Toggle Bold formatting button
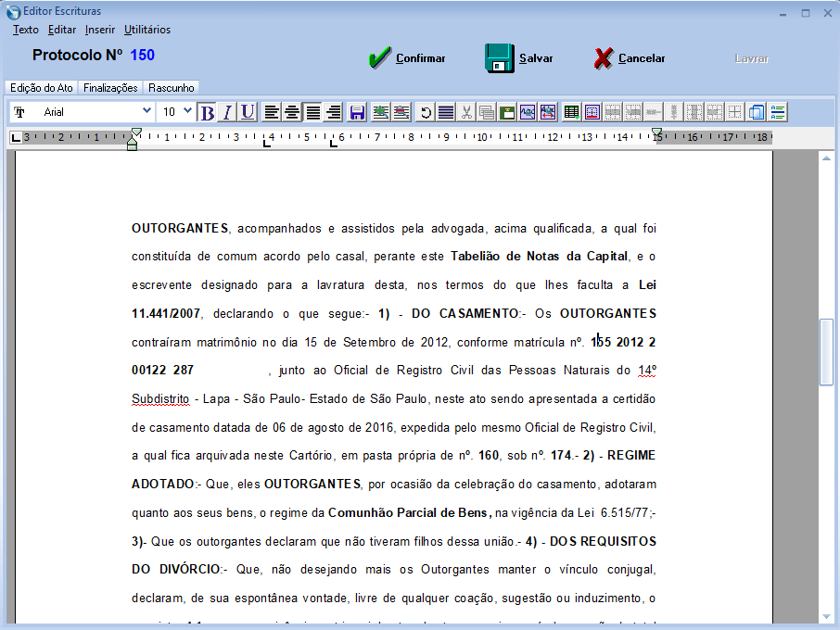 (207, 112)
